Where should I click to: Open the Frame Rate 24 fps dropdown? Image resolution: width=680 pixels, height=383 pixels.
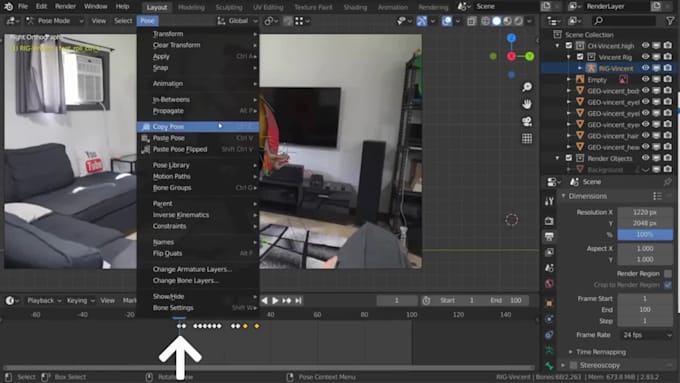coord(645,335)
